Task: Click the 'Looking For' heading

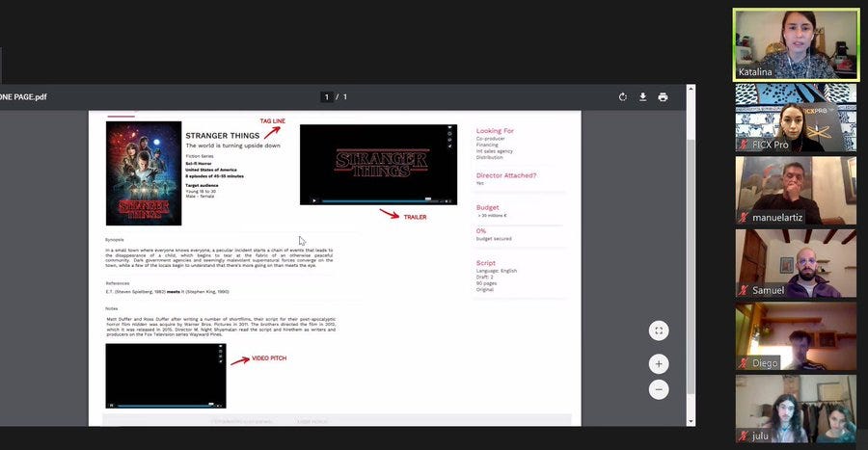Action: pos(495,131)
